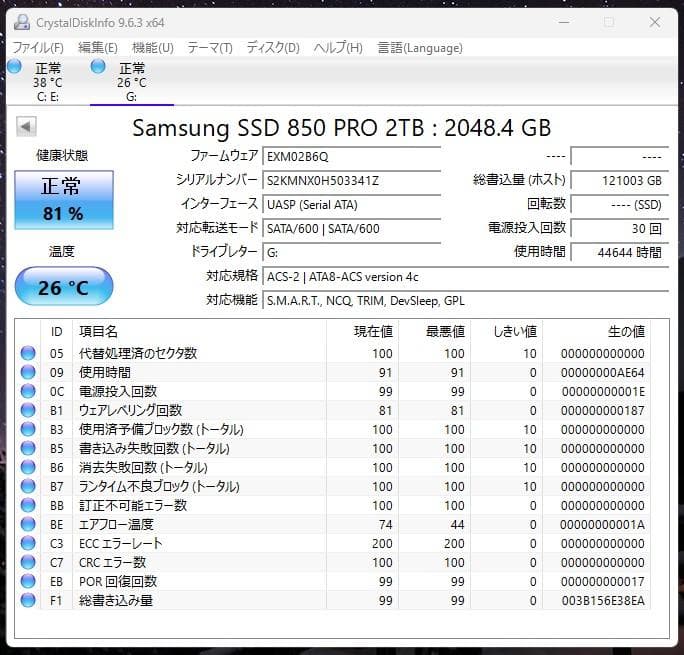
Task: Click the status icon of row B3
Action: [x=28, y=429]
